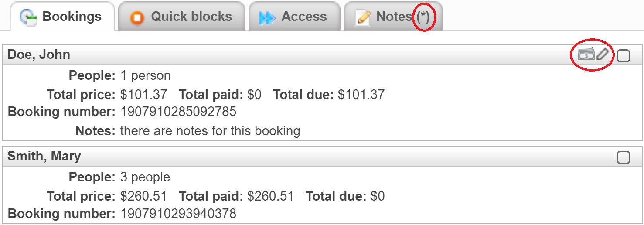Select the 'Doe, John' booking header
The image size is (644, 225).
coord(39,55)
